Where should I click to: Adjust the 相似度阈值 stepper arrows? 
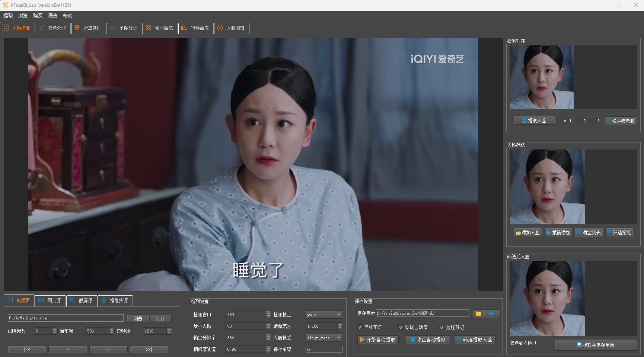pyautogui.click(x=268, y=349)
